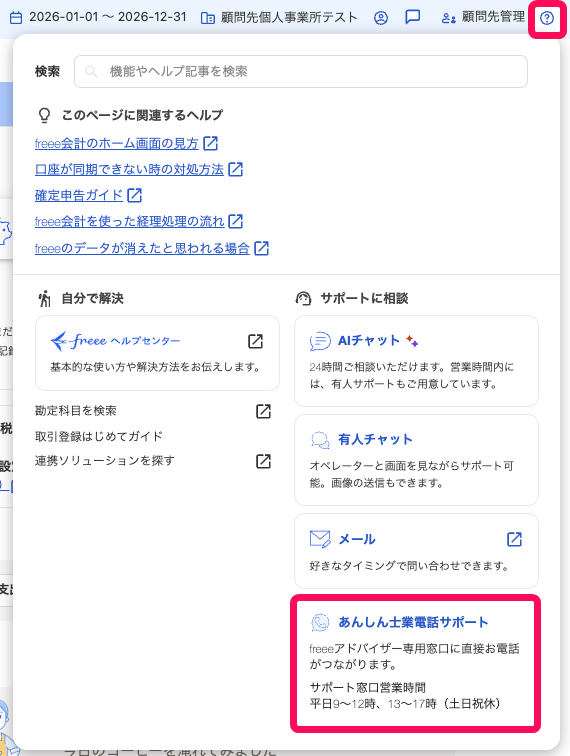Open the メール inquiry option
The height and width of the screenshot is (756, 570).
pos(416,551)
